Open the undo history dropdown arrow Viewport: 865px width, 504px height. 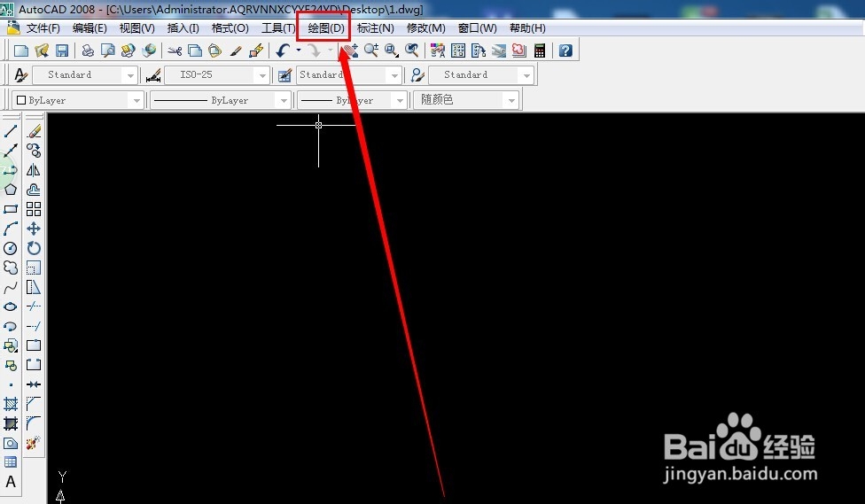coord(299,50)
